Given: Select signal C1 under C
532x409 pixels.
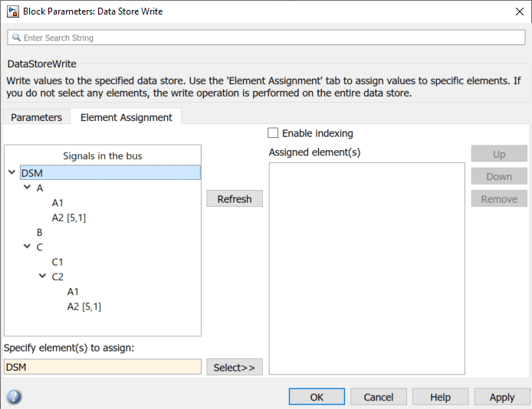Looking at the screenshot, I should [x=57, y=262].
